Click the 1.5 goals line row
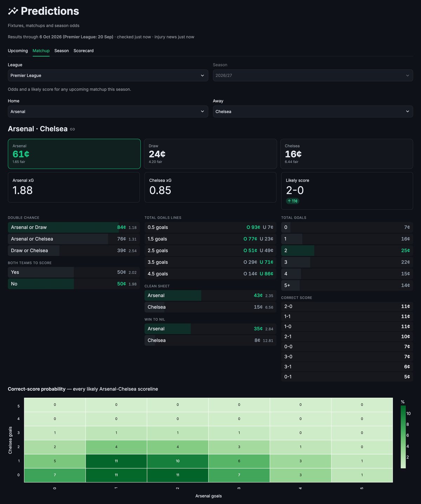Screen dimensions: 421x504 210,239
